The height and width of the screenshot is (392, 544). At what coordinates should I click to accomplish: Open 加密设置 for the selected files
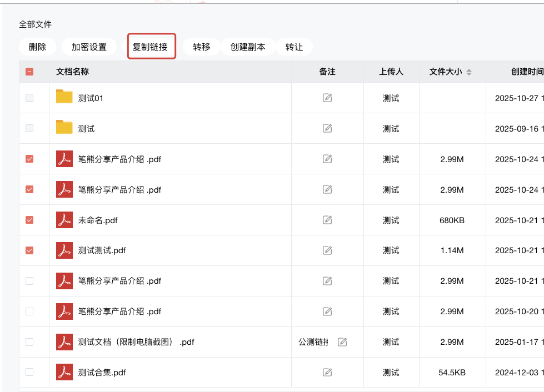[89, 47]
